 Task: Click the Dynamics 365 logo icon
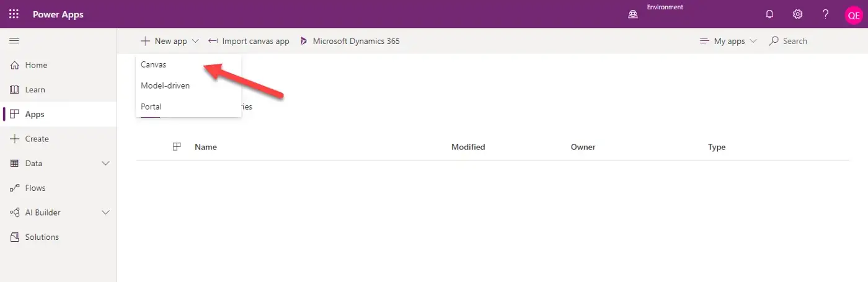tap(304, 41)
